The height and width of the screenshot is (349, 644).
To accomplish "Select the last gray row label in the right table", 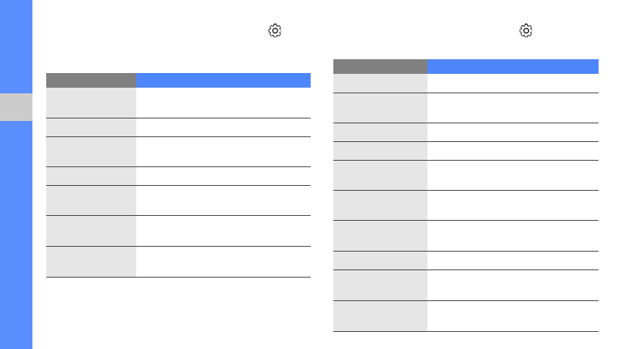I will coord(380,316).
